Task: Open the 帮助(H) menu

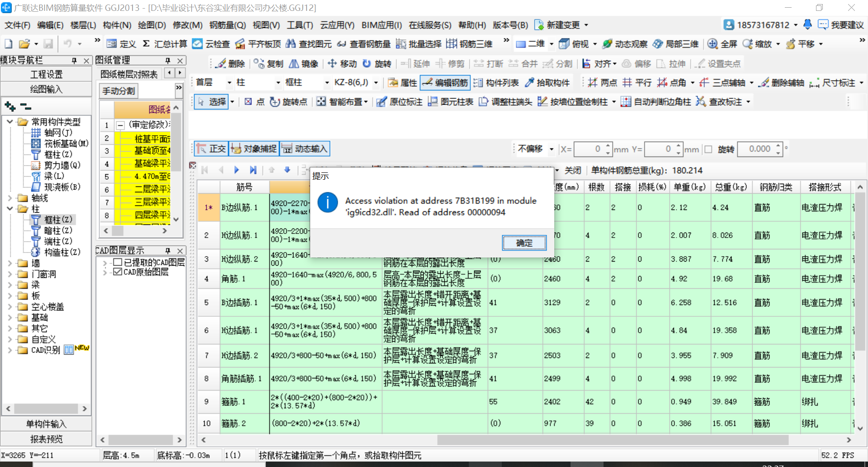Action: 472,25
